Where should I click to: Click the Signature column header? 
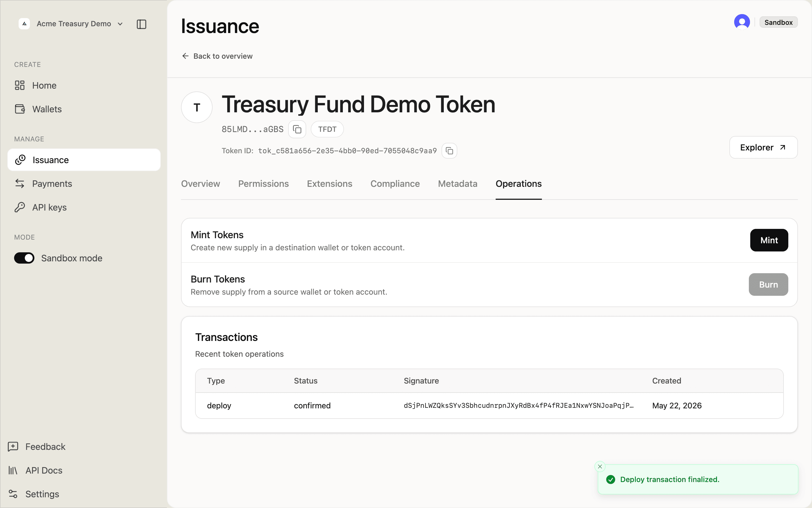coord(421,381)
